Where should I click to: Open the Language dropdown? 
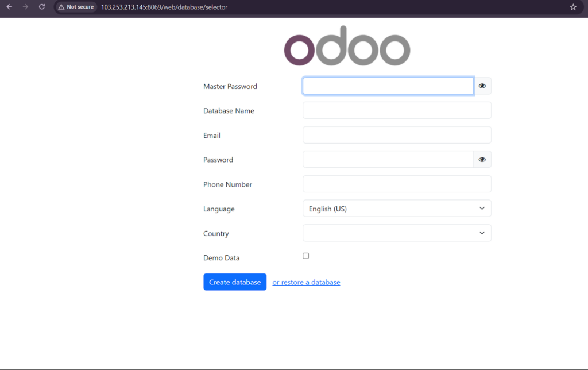(396, 208)
